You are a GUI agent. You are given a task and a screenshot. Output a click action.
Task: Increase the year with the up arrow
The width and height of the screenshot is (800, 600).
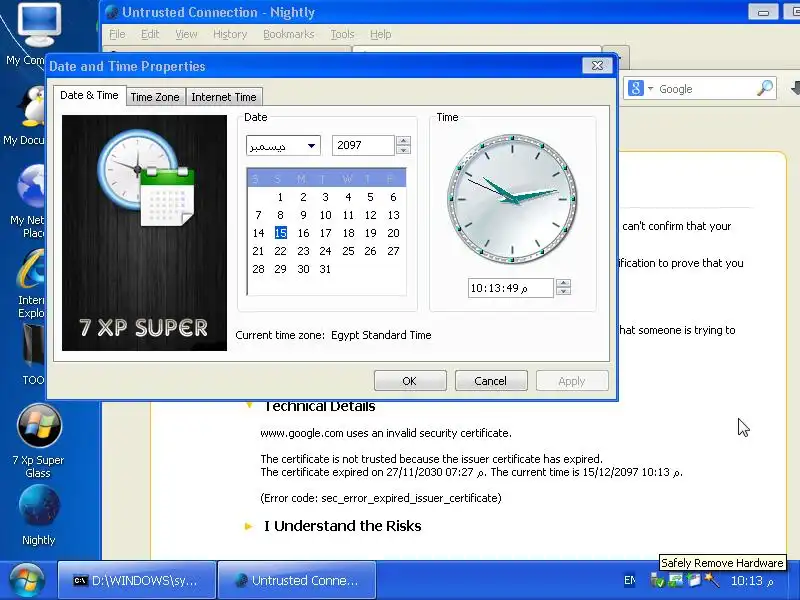tap(404, 140)
